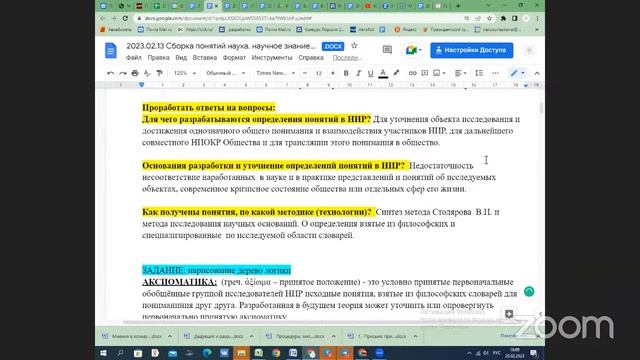This screenshot has width=640, height=360.
Task: Insert a link using the chain icon
Action: (412, 73)
